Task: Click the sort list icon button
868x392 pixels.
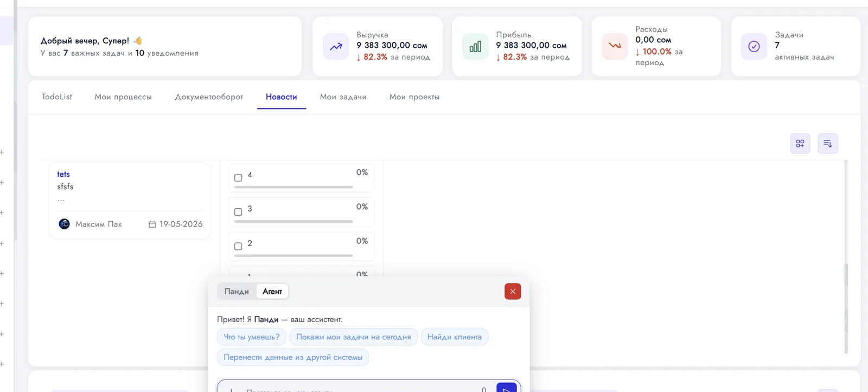Action: (x=828, y=144)
